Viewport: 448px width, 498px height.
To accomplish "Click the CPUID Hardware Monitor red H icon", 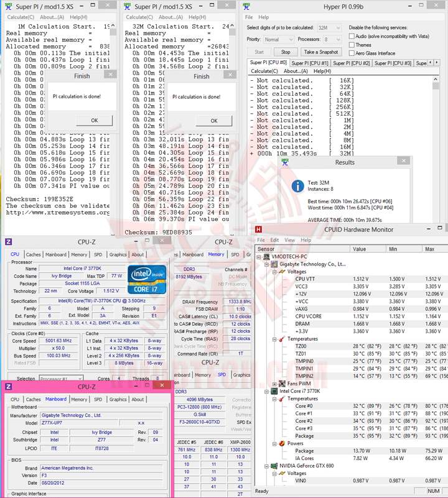I will (x=258, y=229).
